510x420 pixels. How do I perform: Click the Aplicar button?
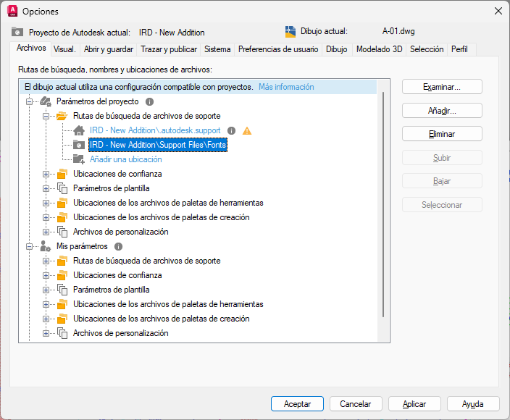[414, 404]
